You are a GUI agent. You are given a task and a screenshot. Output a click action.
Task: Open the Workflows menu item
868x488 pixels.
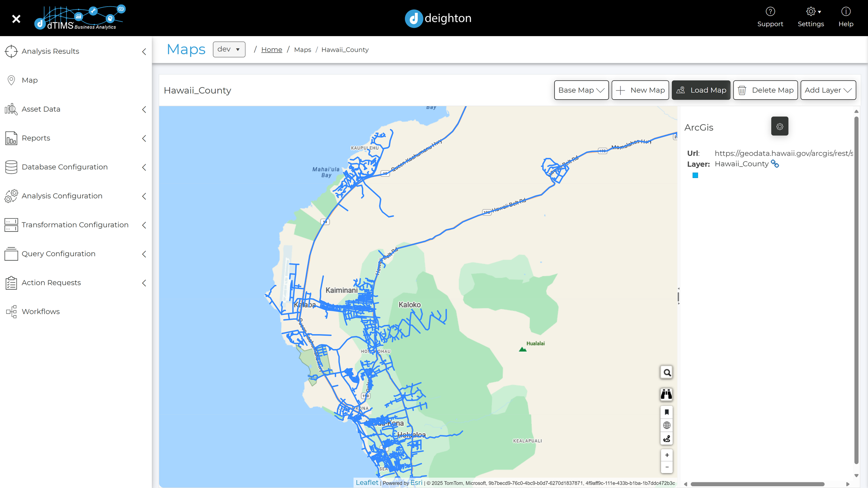(x=41, y=312)
